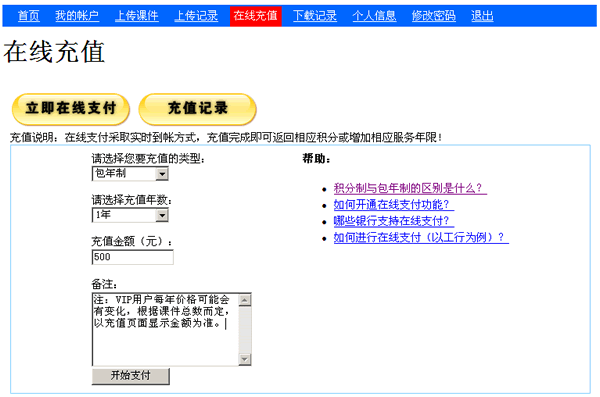
Task: Open help link 如何开通在线支付功能？
Action: click(x=394, y=205)
